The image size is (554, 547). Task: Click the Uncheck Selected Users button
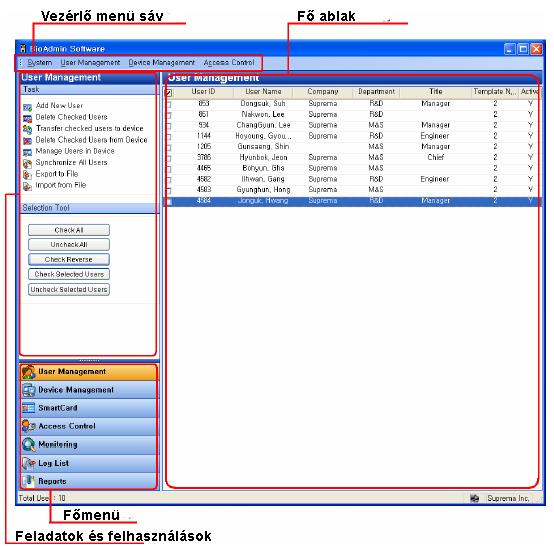tap(69, 289)
